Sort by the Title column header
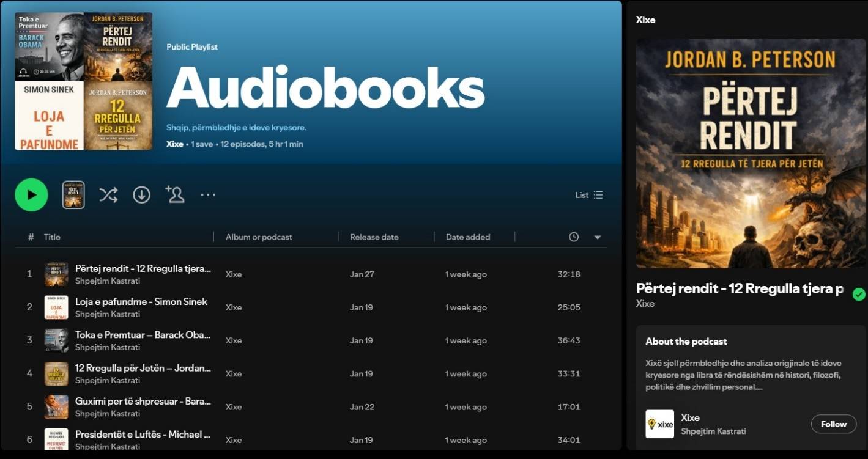Image resolution: width=868 pixels, height=459 pixels. click(52, 237)
